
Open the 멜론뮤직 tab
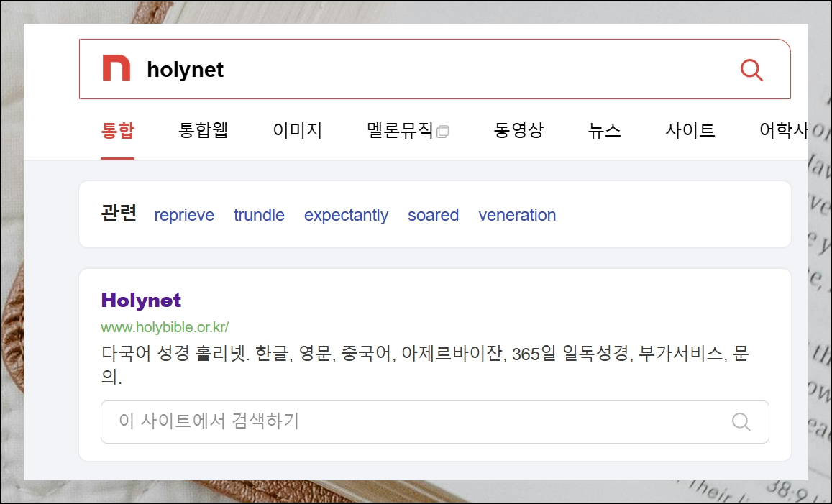coord(400,131)
